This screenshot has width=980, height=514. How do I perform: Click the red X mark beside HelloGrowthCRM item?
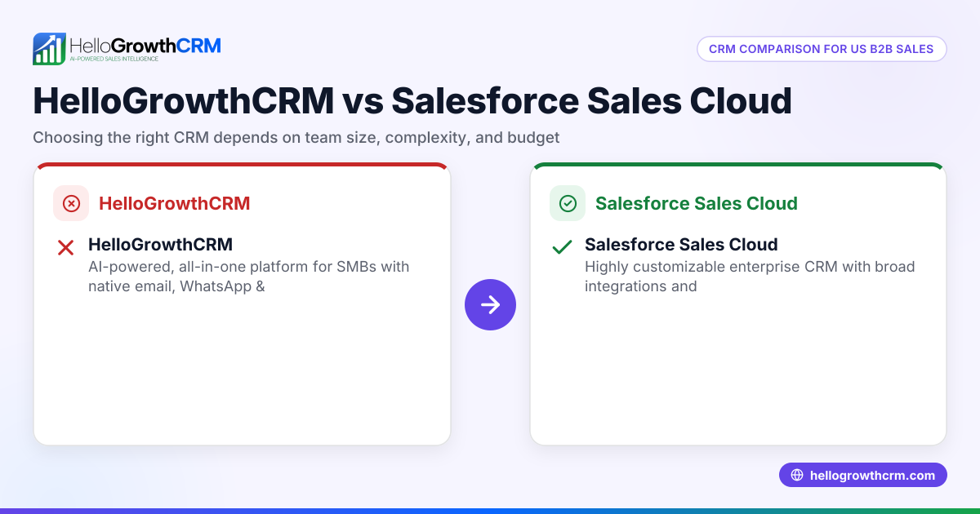click(x=66, y=247)
